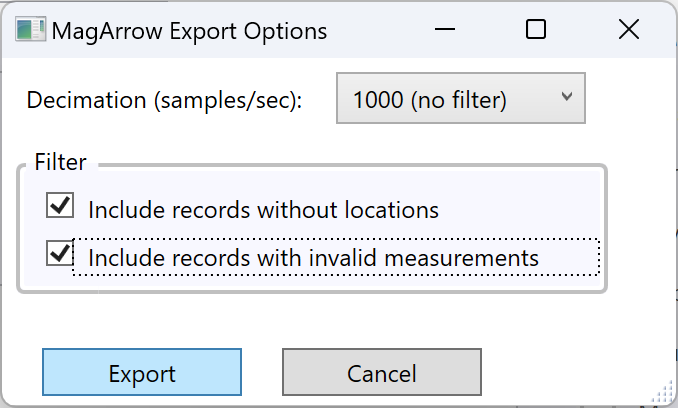This screenshot has width=678, height=408.
Task: Select the '1000 (no filter)' combo box value
Action: click(430, 100)
